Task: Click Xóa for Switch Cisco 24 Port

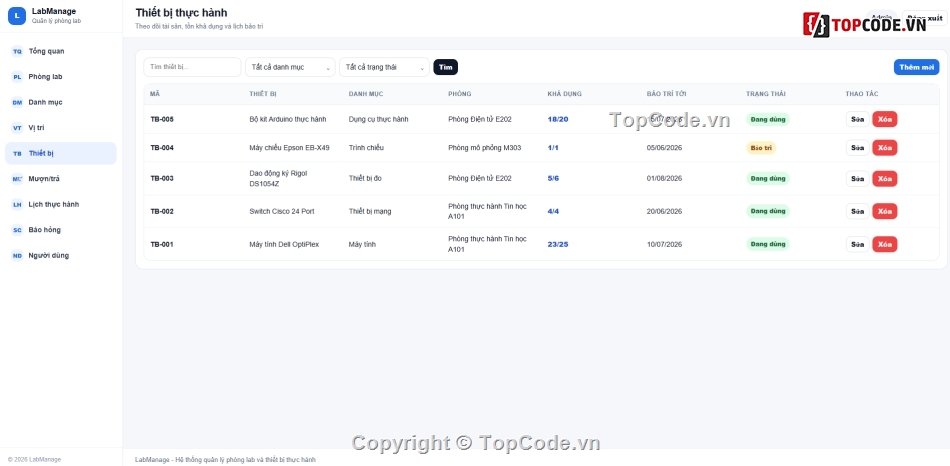Action: pos(885,211)
